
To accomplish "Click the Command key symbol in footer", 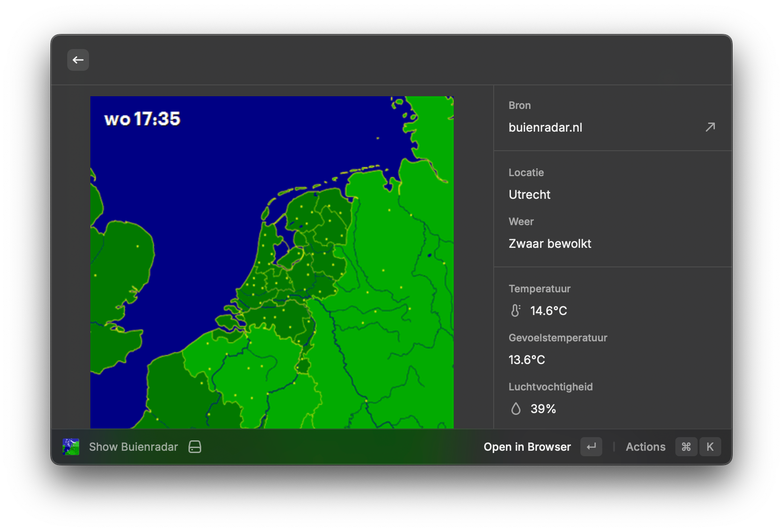I will click(686, 447).
